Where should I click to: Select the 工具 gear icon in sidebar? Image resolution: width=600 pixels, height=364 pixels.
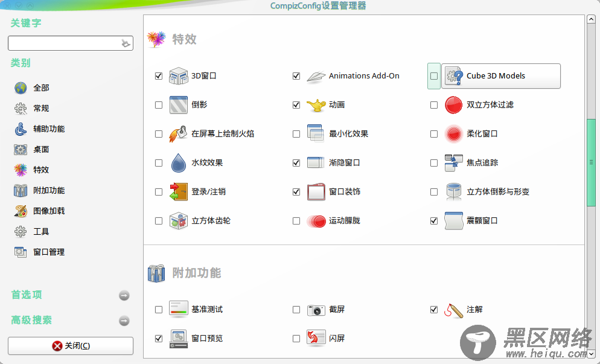(x=21, y=232)
